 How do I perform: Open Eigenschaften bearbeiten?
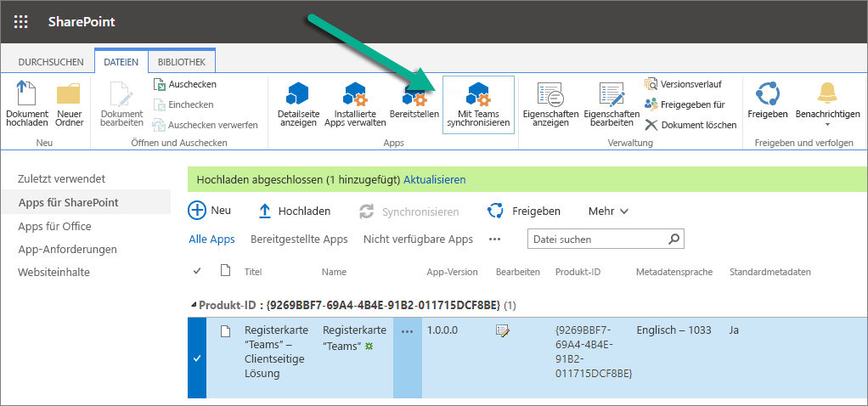pos(612,104)
